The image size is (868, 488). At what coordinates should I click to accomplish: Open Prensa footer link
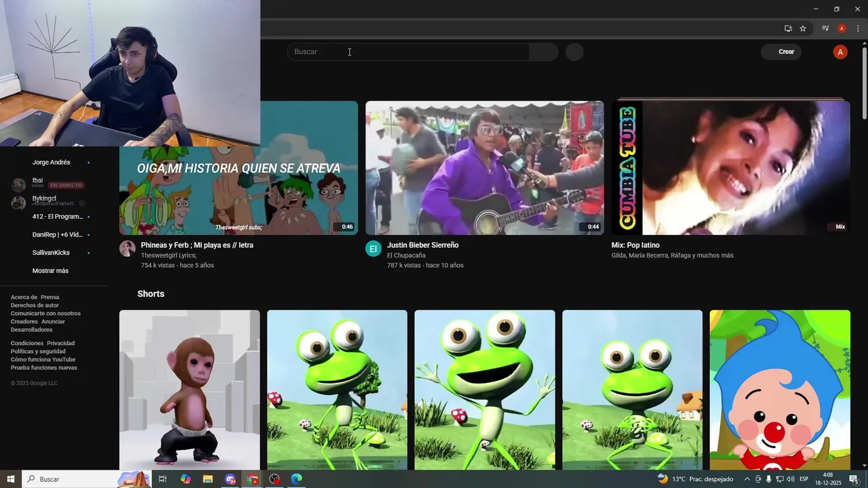pos(50,297)
